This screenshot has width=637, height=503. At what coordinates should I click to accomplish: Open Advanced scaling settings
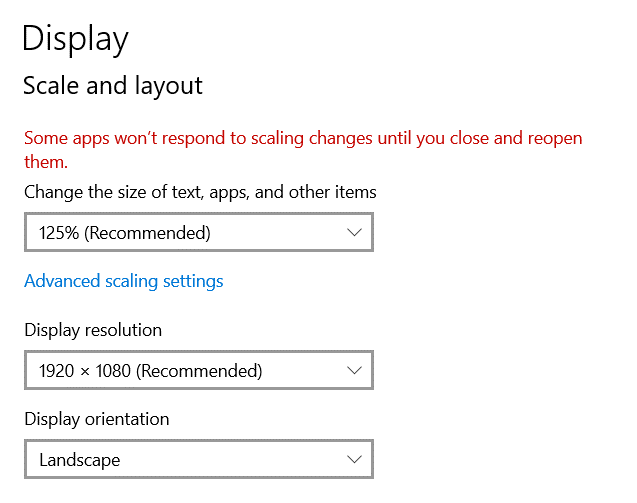tap(124, 281)
